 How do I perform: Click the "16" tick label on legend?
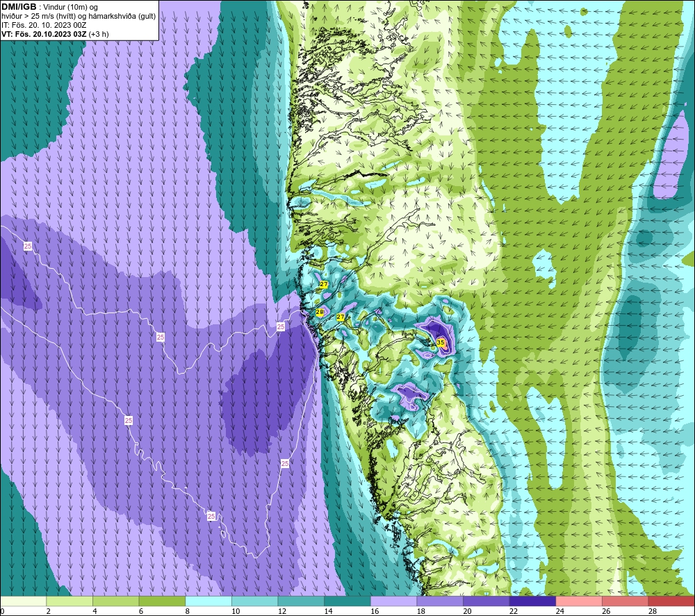[x=375, y=611]
